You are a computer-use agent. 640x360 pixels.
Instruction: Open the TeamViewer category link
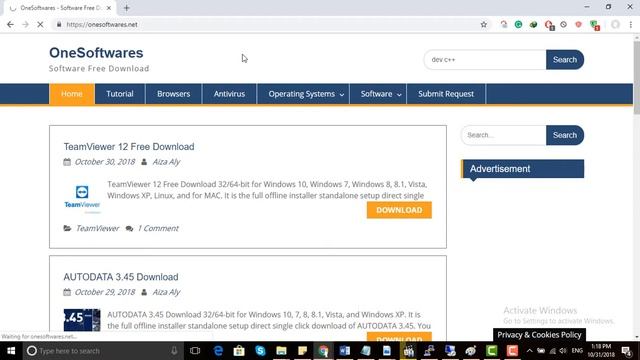click(x=97, y=228)
